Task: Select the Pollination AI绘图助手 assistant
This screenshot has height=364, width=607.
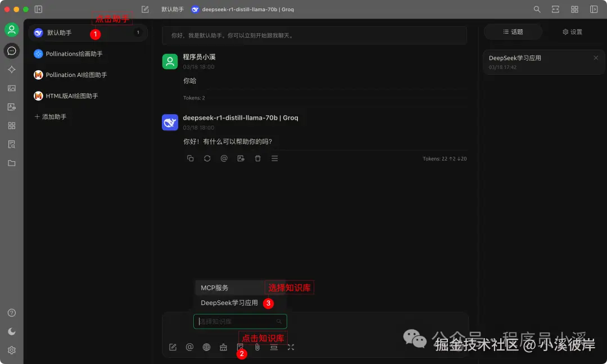Action: click(88, 75)
